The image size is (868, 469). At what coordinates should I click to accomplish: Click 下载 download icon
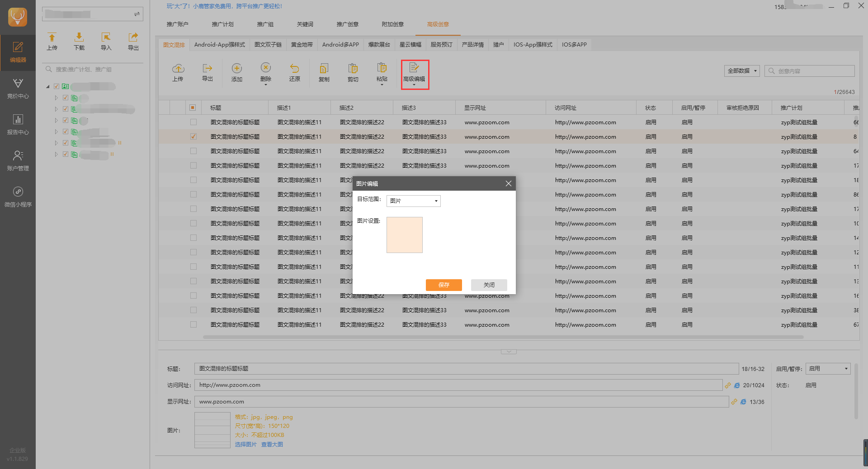click(x=79, y=42)
